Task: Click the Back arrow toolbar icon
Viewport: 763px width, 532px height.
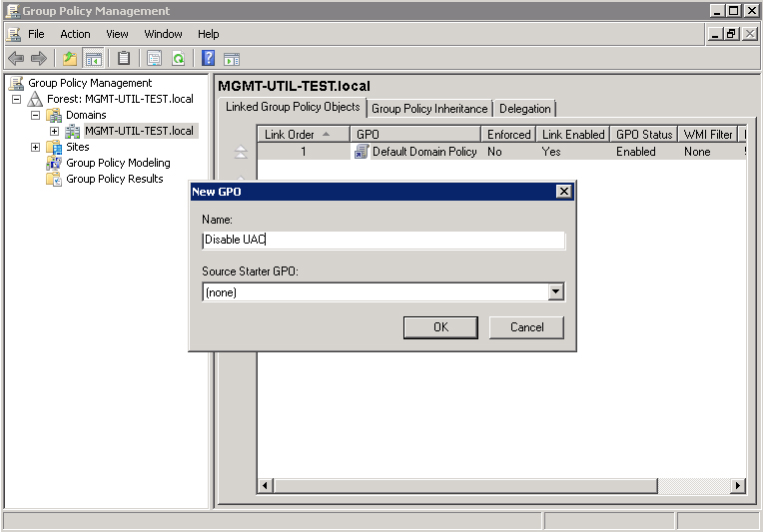Action: 16,59
